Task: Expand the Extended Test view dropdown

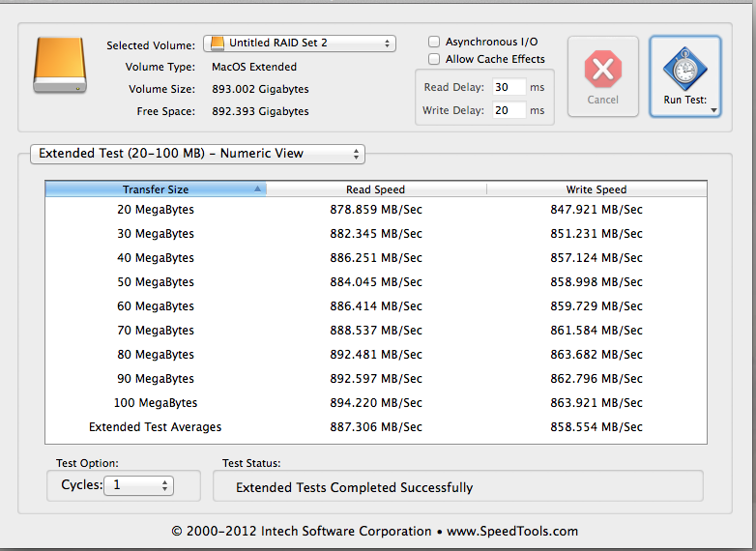Action: pos(197,154)
